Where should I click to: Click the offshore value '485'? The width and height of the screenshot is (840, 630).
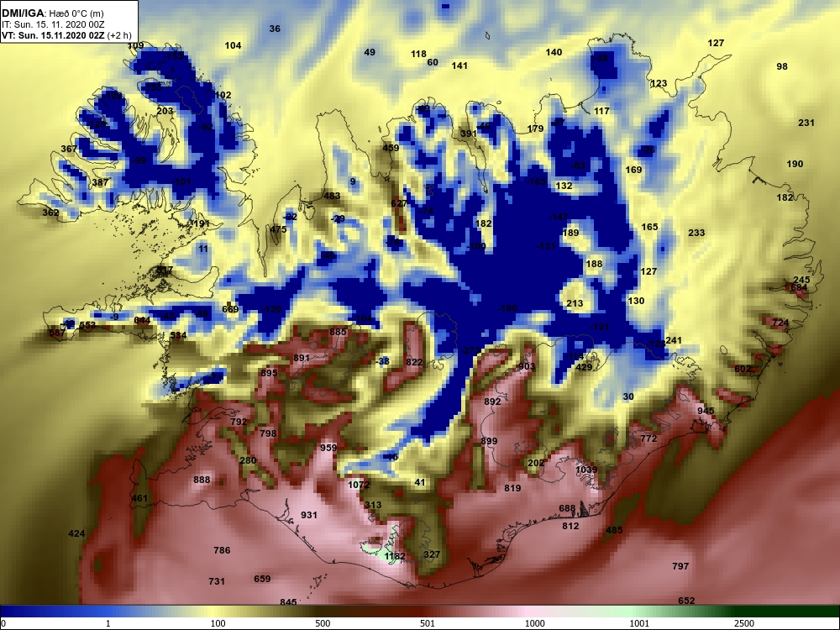tap(614, 530)
